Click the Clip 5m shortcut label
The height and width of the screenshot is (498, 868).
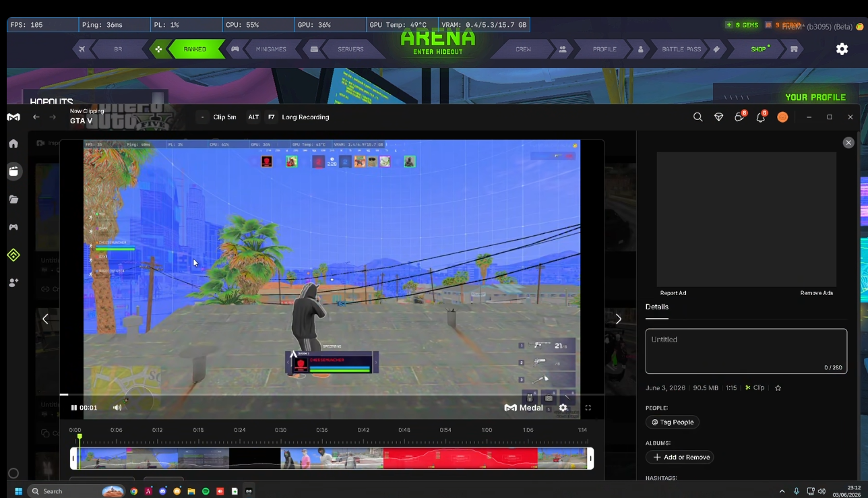[x=224, y=117]
